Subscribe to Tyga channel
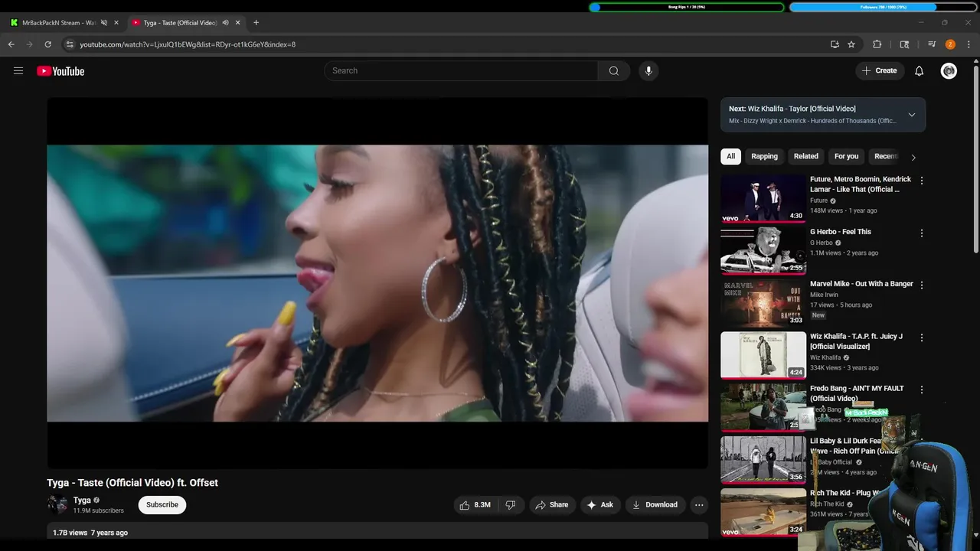 pyautogui.click(x=162, y=505)
